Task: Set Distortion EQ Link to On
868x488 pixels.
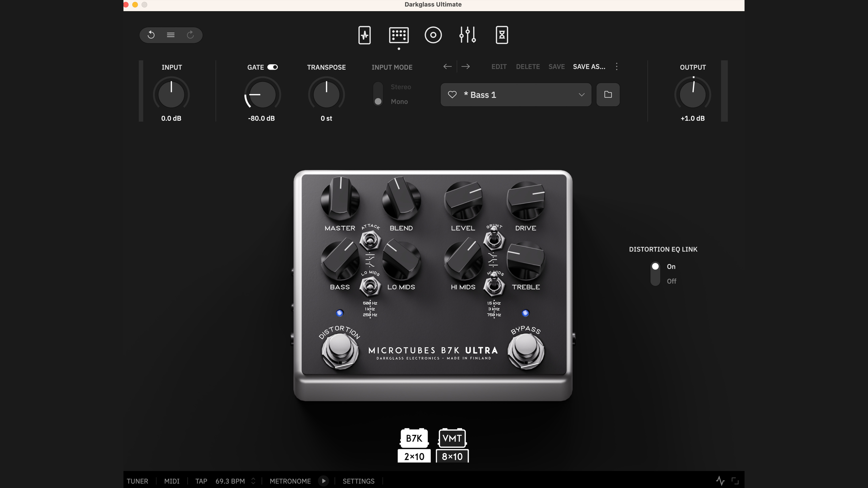Action: 671,266
